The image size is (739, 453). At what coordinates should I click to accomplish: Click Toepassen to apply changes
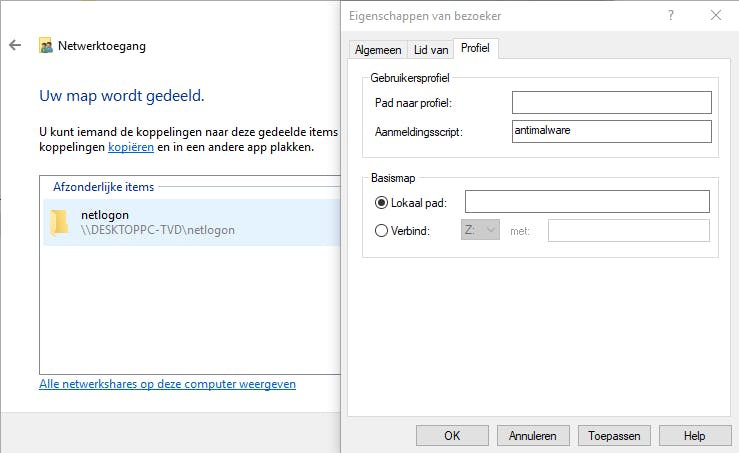(614, 436)
